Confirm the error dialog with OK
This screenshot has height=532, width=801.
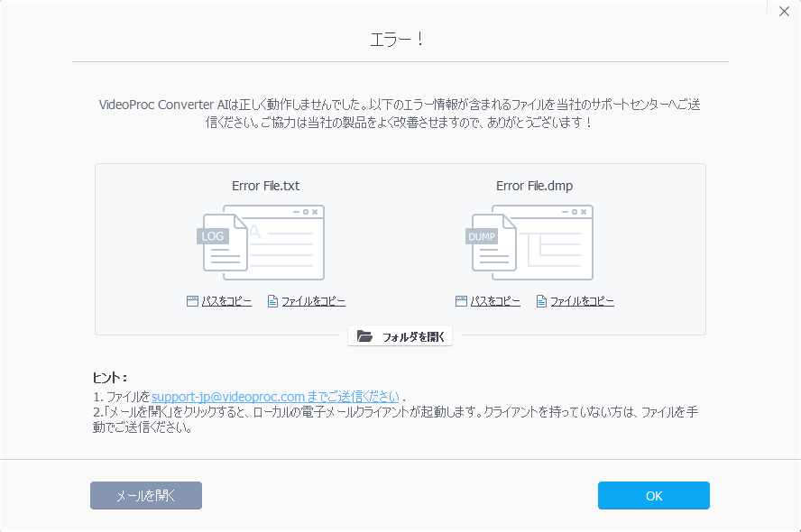pyautogui.click(x=653, y=495)
